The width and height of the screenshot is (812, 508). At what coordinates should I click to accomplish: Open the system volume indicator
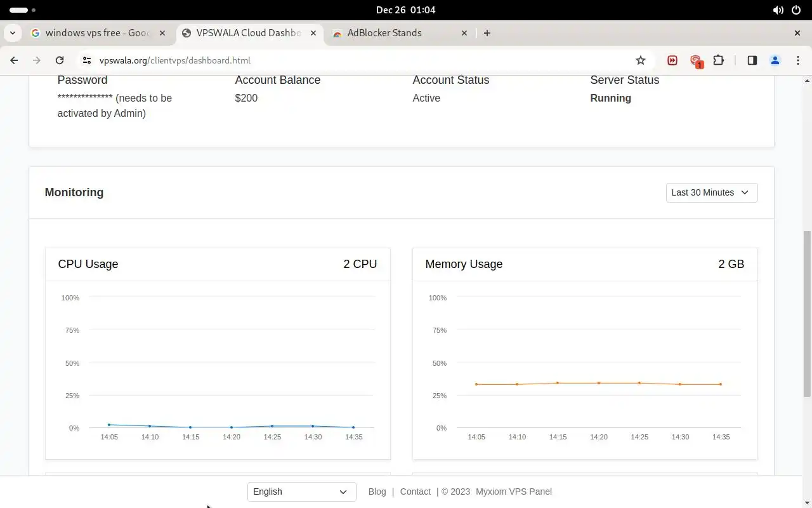[778, 10]
